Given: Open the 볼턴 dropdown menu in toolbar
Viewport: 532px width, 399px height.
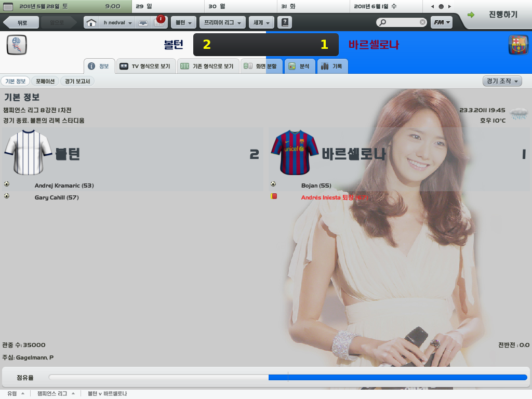Looking at the screenshot, I should [184, 23].
